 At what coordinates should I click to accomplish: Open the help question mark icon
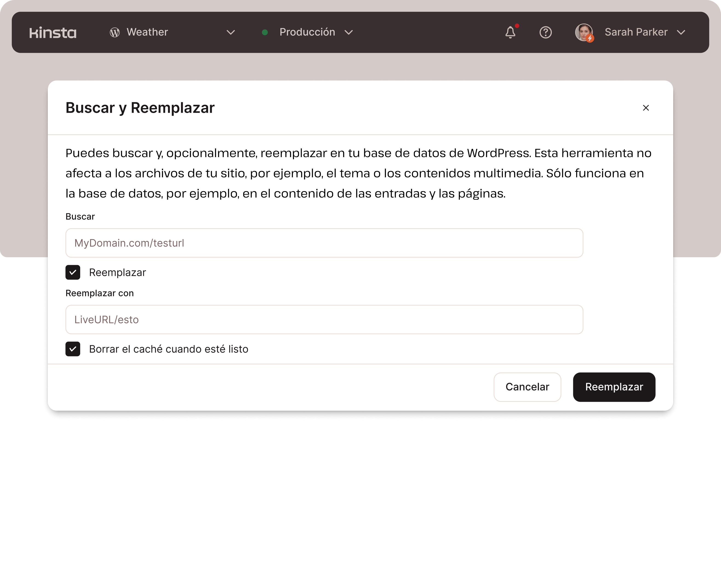[545, 33]
